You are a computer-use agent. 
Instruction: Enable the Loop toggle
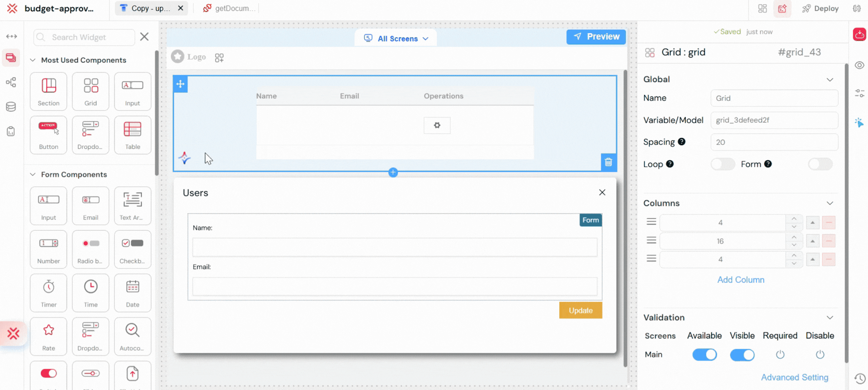[x=722, y=164]
